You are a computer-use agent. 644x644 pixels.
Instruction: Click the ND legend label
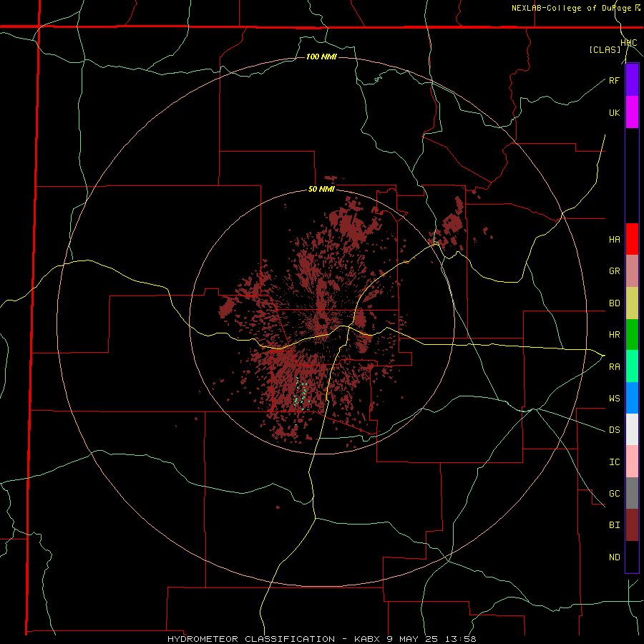click(x=614, y=557)
